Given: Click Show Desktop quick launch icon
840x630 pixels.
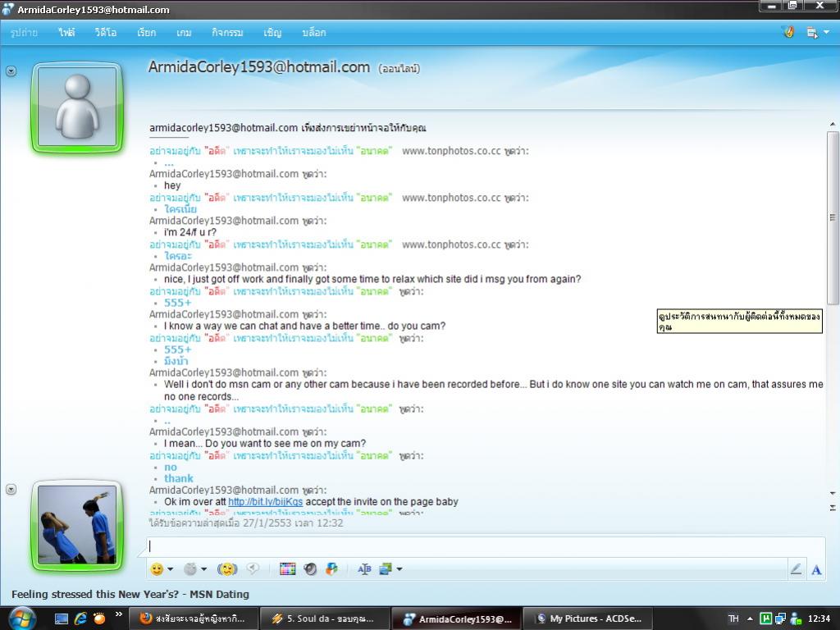Looking at the screenshot, I should [62, 619].
